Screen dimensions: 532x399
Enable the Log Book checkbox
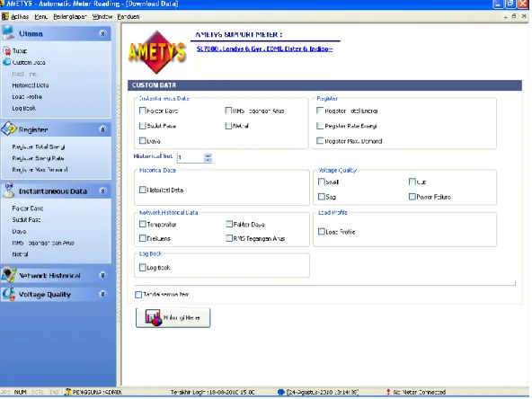143,268
